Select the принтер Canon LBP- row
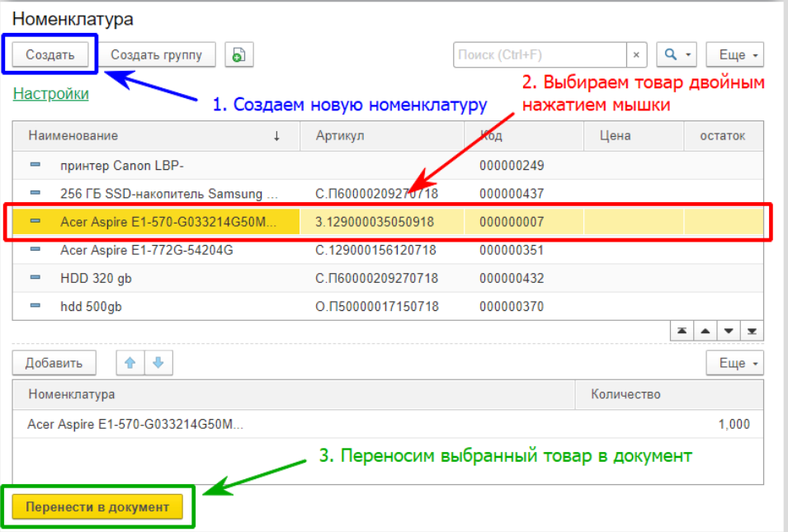 388,165
